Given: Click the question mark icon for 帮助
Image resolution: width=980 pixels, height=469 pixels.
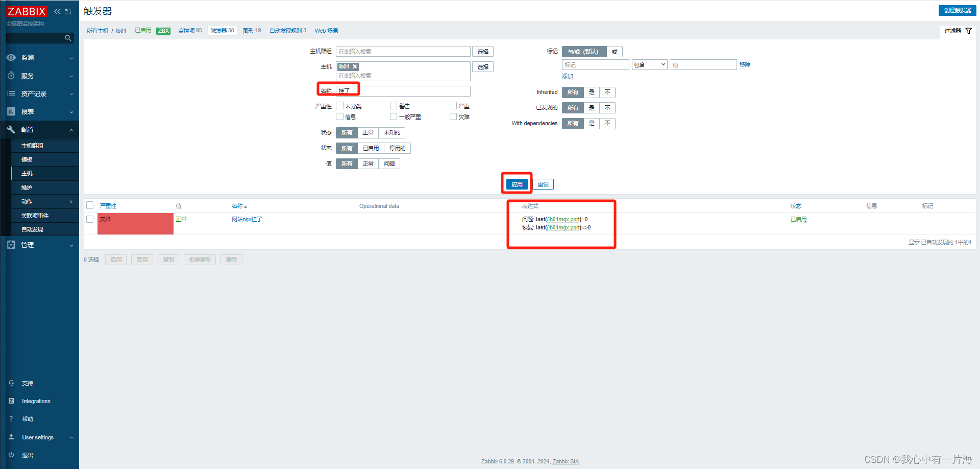Looking at the screenshot, I should [11, 419].
